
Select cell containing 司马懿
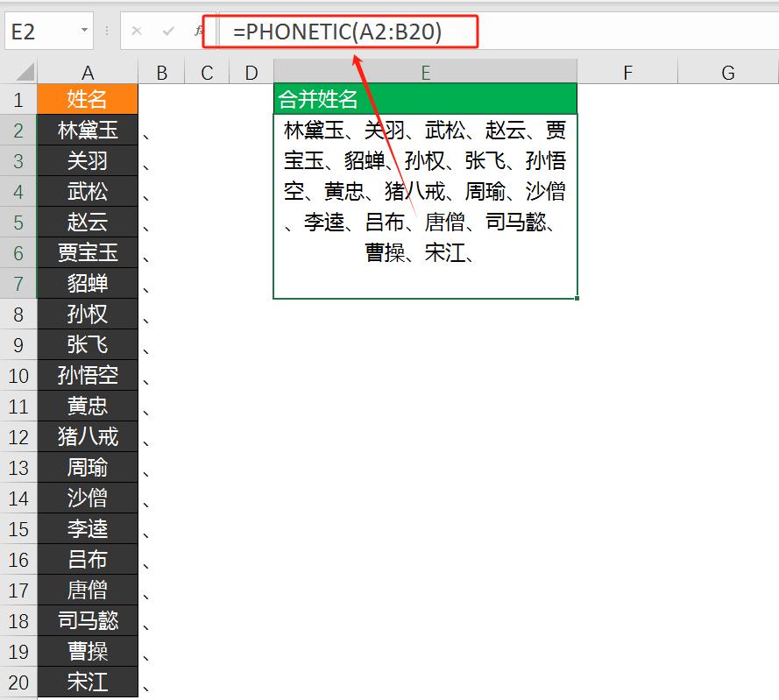point(88,620)
